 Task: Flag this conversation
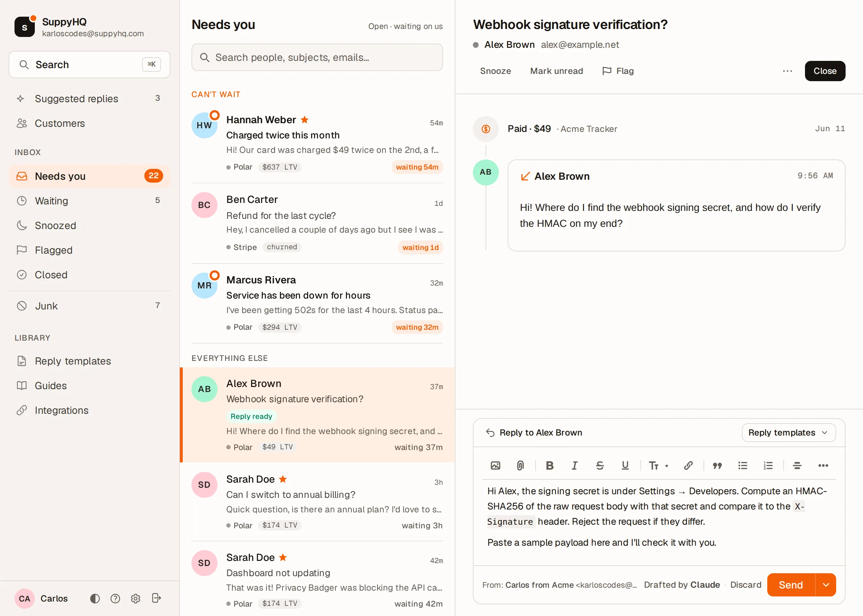click(618, 71)
